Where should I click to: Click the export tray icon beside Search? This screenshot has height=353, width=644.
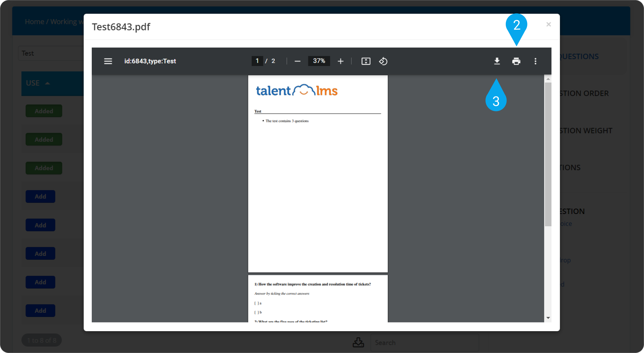[358, 342]
